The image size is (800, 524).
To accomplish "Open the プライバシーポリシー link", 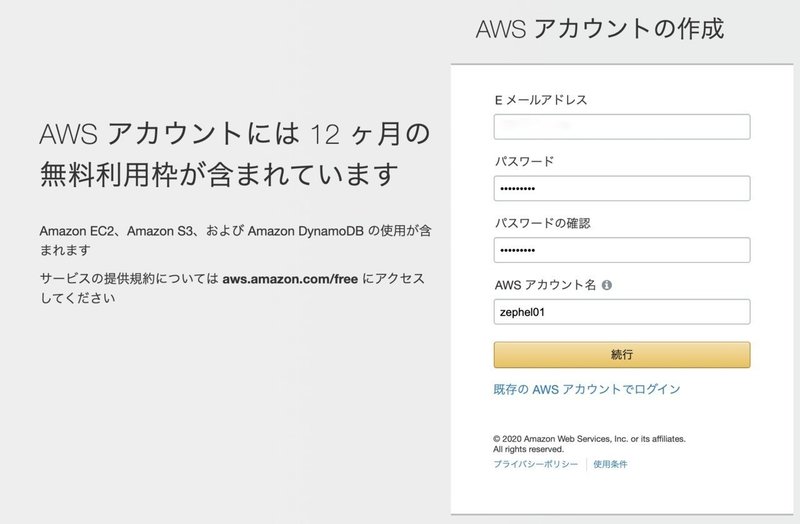I will point(535,465).
